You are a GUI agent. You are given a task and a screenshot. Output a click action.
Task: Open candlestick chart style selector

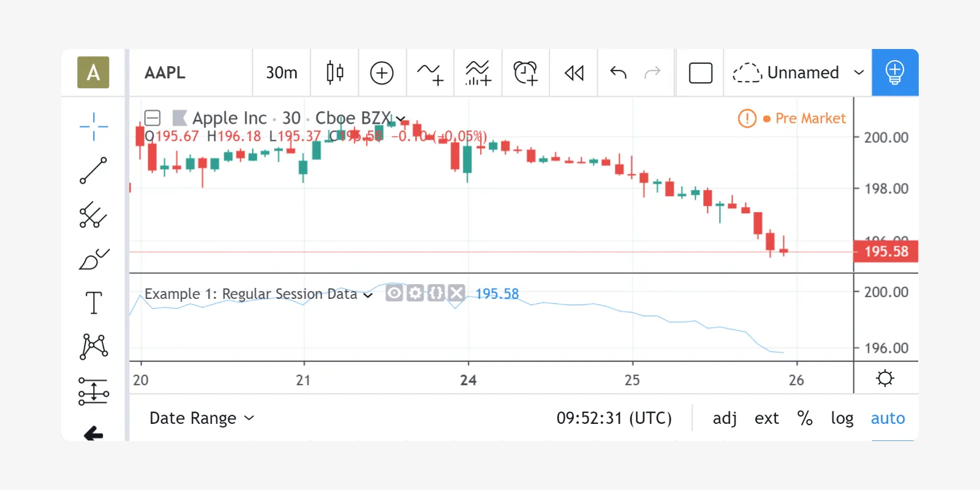[334, 73]
